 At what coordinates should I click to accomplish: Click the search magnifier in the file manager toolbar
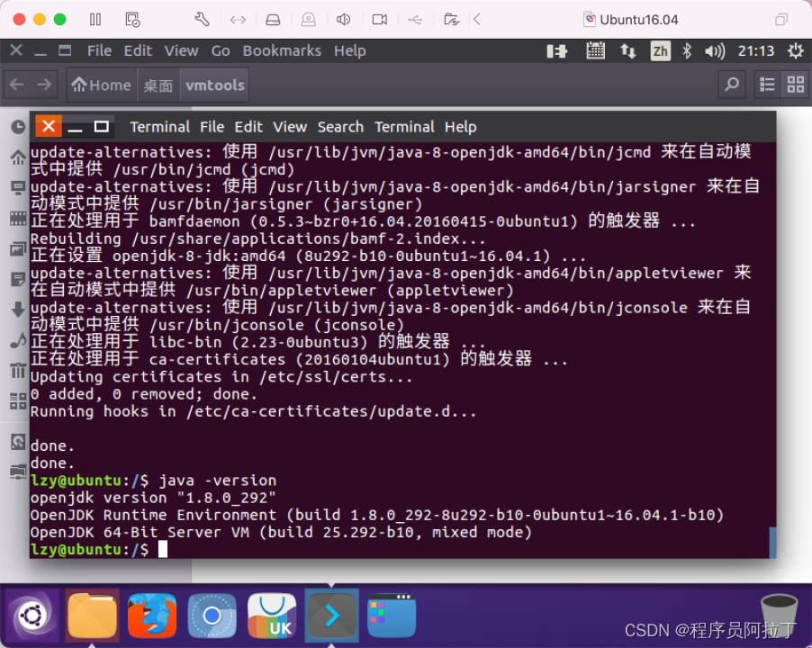pos(731,84)
